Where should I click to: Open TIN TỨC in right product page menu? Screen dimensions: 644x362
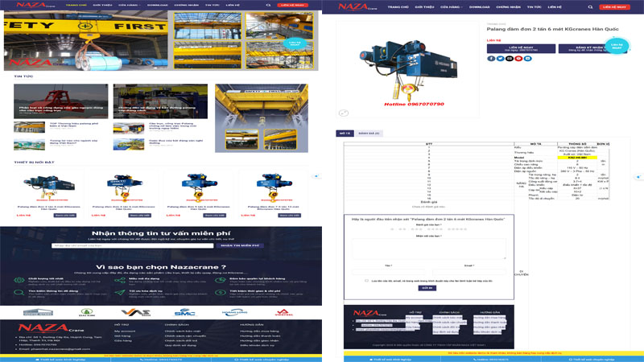pyautogui.click(x=534, y=7)
